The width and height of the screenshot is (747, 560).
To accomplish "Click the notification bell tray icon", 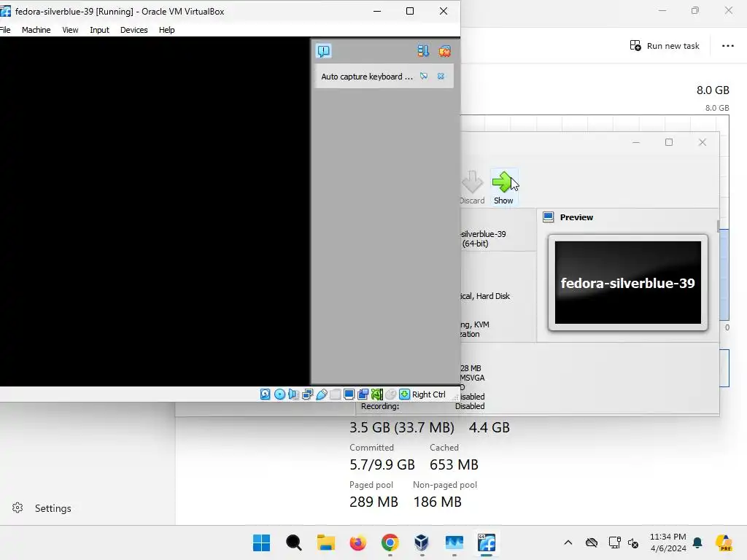I will (697, 542).
